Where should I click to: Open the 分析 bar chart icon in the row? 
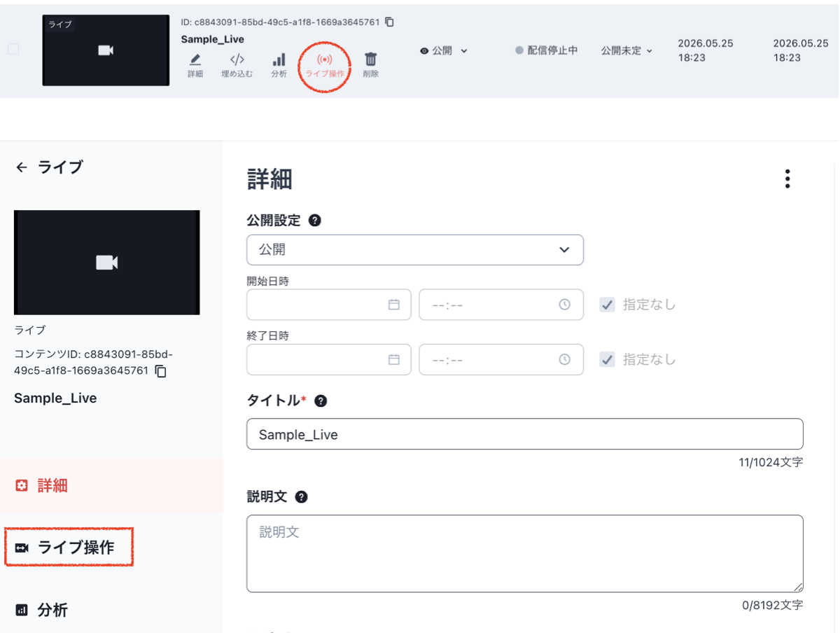click(279, 65)
